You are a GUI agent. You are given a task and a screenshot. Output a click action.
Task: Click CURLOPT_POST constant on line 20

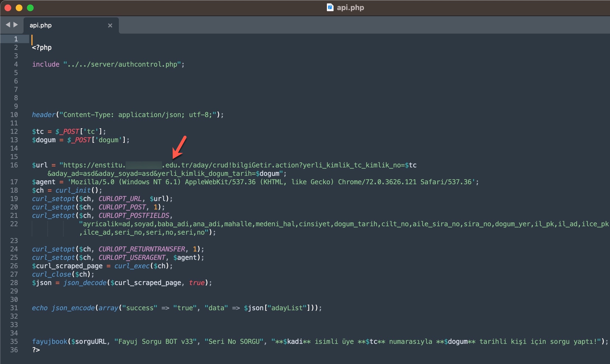click(122, 207)
